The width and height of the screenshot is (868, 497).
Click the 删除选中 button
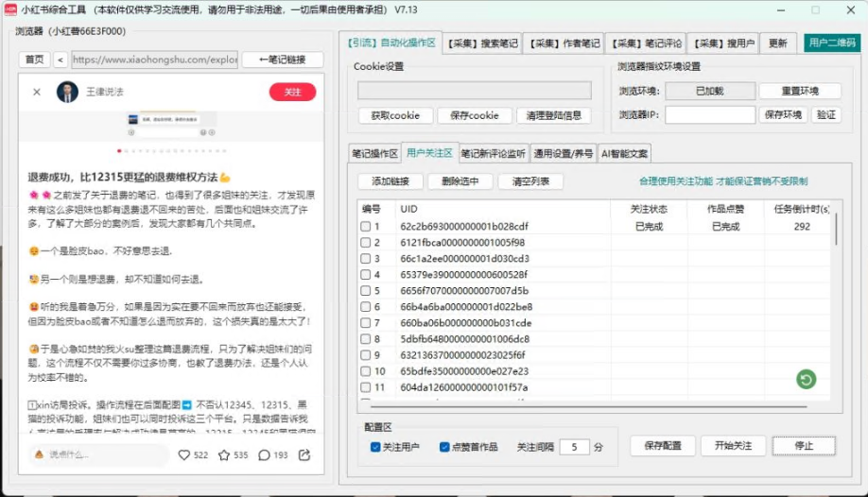pos(460,181)
